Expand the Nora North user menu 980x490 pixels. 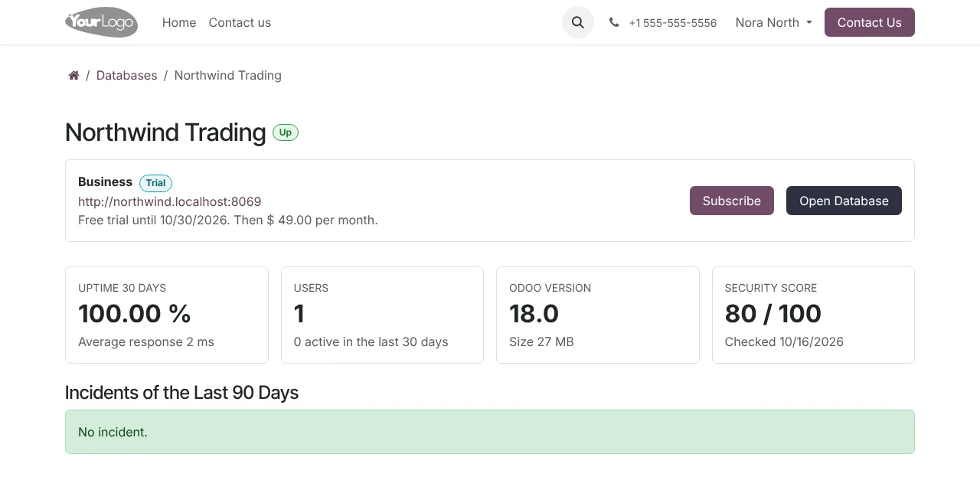click(773, 22)
